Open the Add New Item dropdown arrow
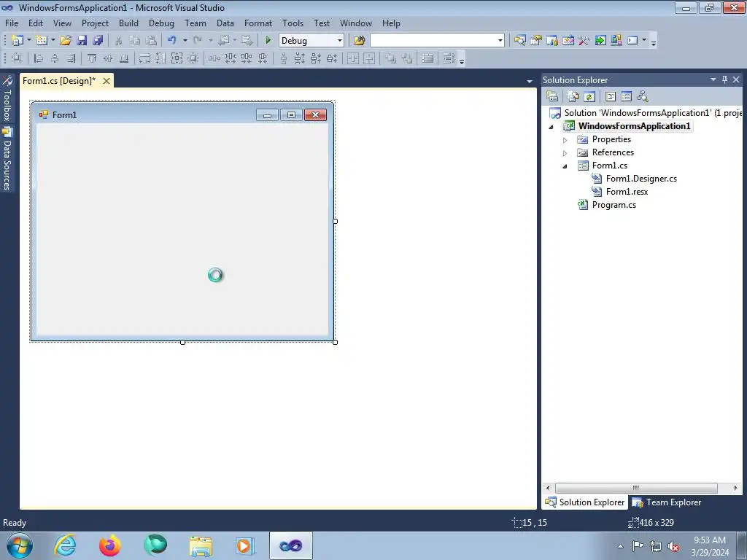Image resolution: width=747 pixels, height=560 pixels. (53, 41)
